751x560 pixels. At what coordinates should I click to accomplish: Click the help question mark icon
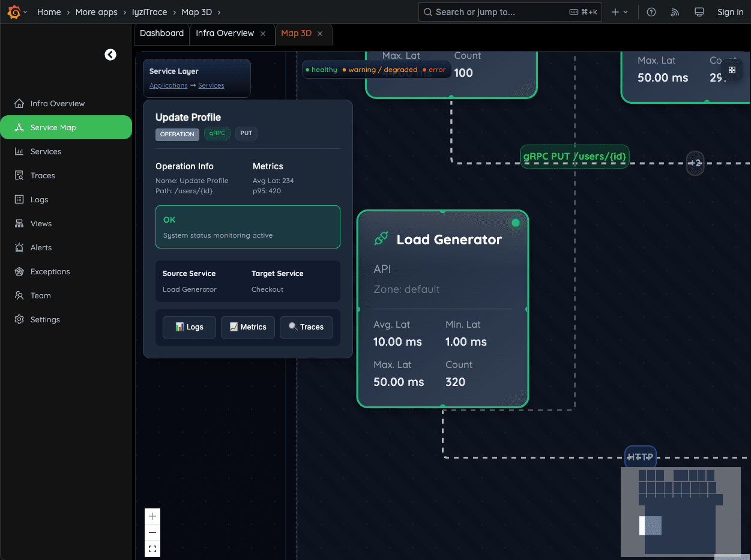(x=651, y=12)
